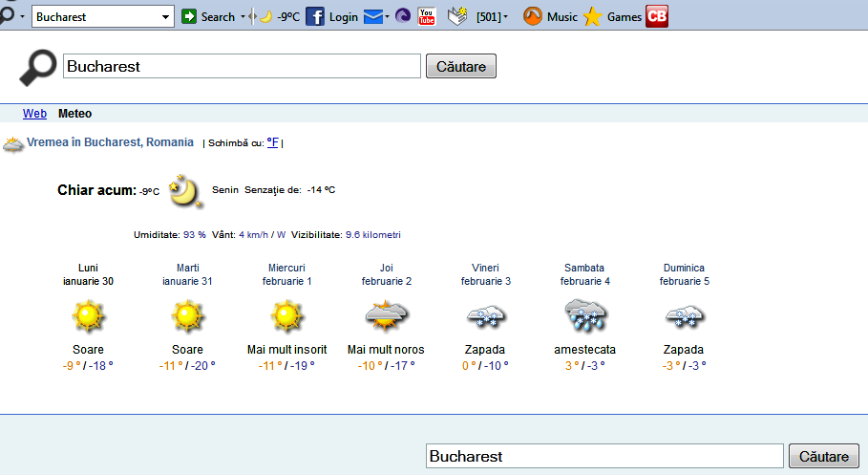Screen dimensions: 868x475
Task: Open the email icon dropdown arrow
Action: [387, 16]
